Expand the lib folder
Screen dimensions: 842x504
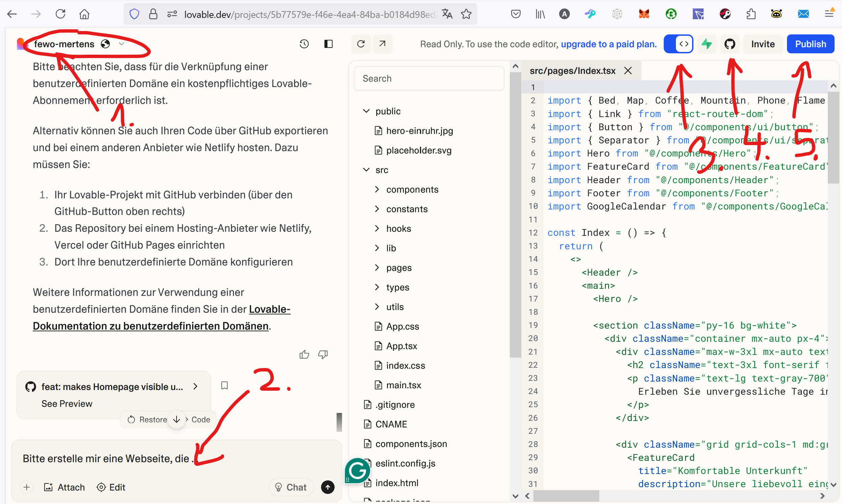[385, 248]
